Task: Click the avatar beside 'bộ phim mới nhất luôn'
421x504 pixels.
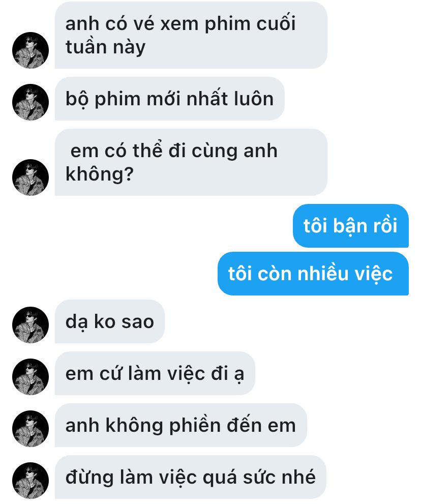Action: (31, 102)
